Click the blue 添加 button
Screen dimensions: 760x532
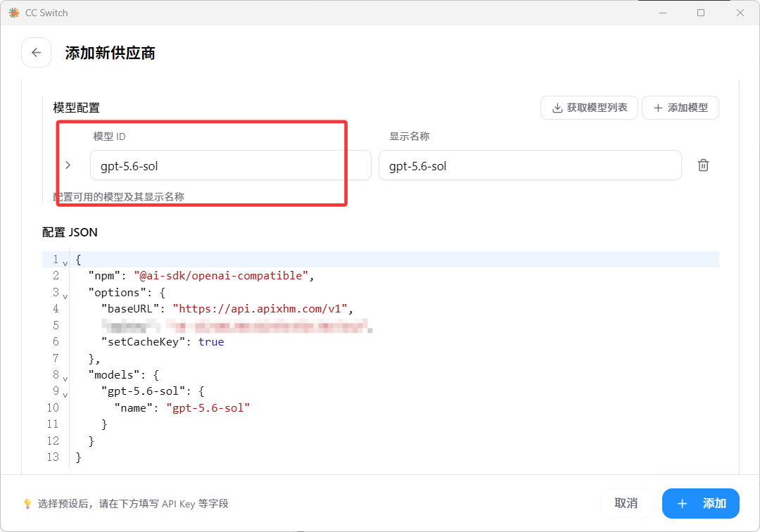tap(700, 503)
